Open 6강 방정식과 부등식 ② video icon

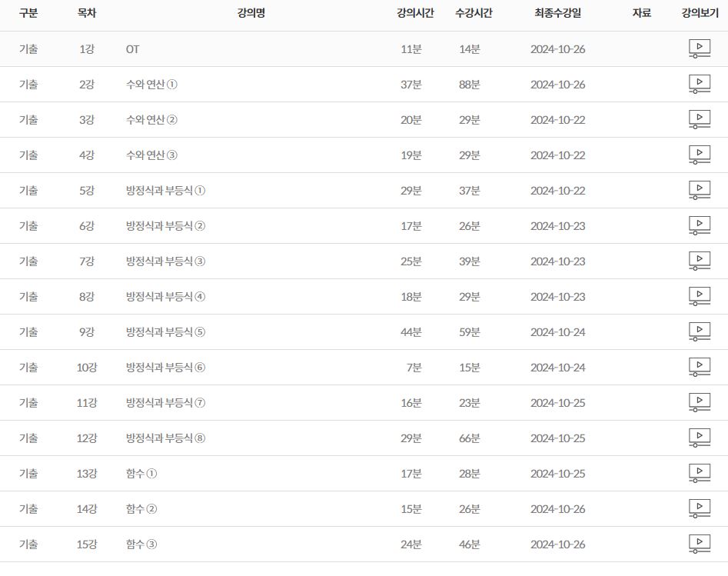pos(699,226)
